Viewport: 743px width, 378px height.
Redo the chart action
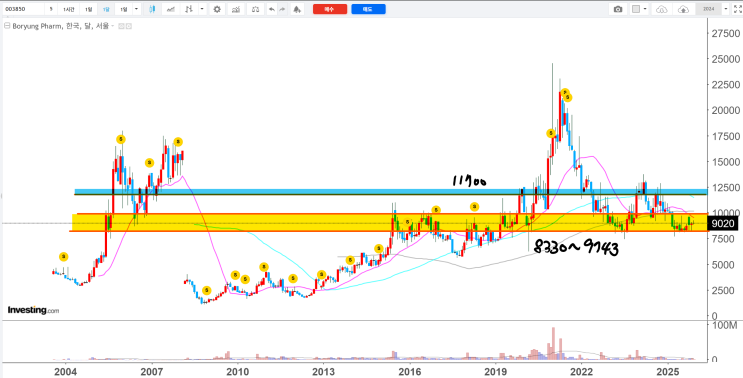pyautogui.click(x=282, y=9)
